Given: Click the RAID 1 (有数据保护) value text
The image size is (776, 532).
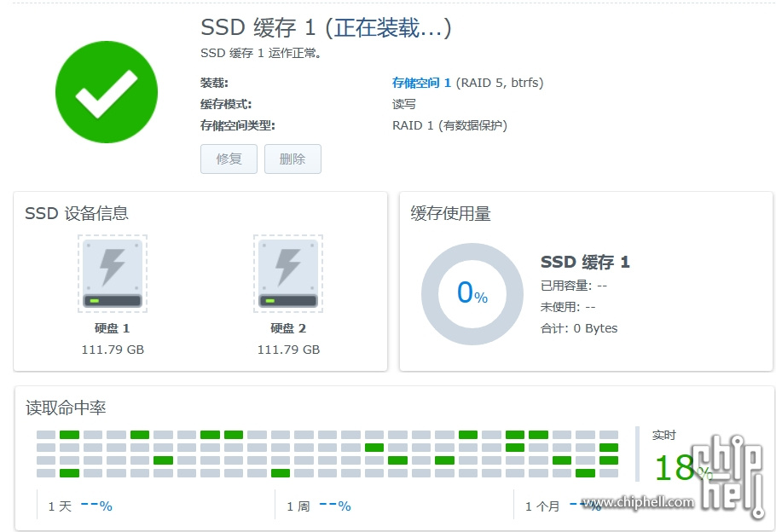Looking at the screenshot, I should (449, 125).
